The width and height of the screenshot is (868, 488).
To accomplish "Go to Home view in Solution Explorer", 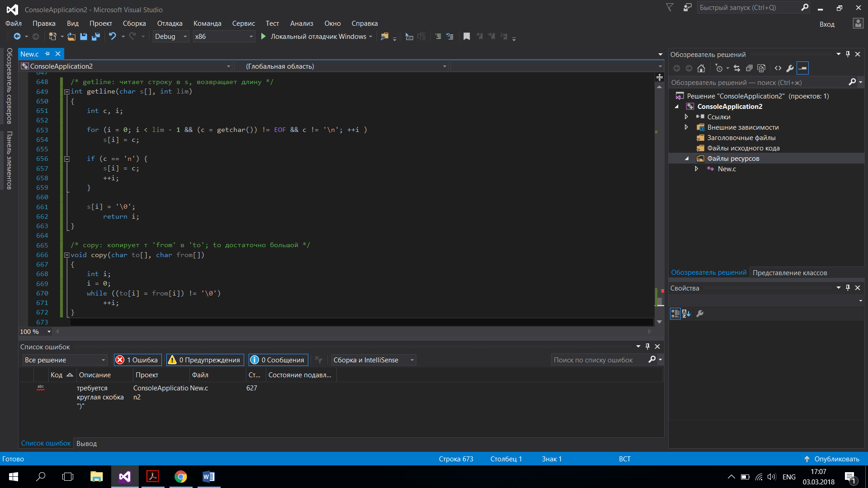I will click(701, 68).
